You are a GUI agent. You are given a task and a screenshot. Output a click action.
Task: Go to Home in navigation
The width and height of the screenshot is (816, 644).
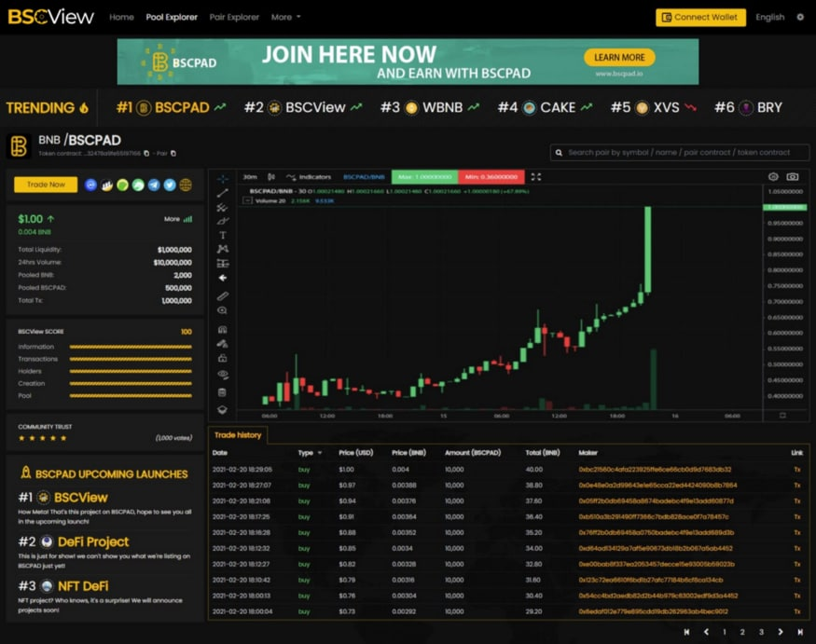(x=121, y=17)
